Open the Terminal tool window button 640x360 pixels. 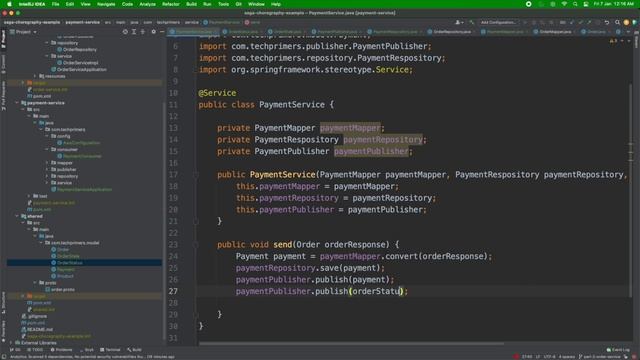(110, 350)
